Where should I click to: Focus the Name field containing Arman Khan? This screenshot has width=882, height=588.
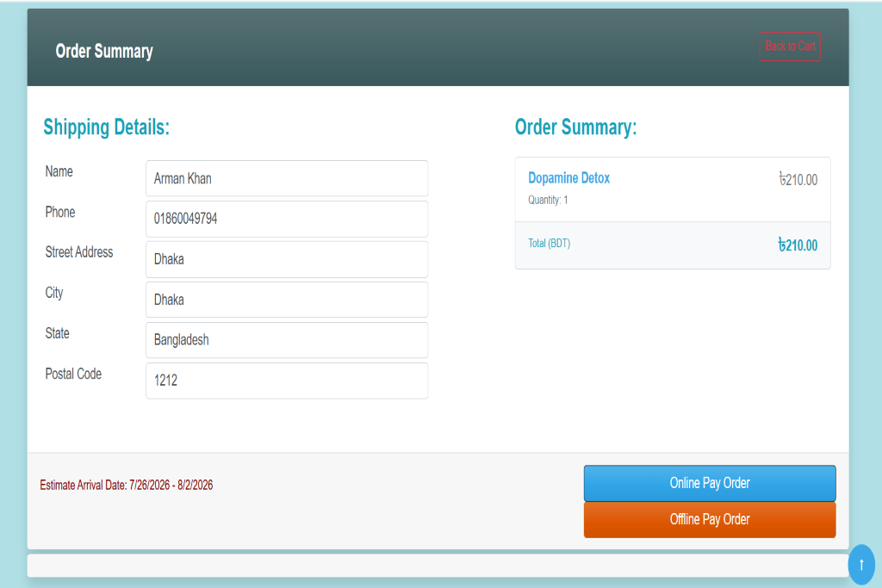tap(287, 179)
